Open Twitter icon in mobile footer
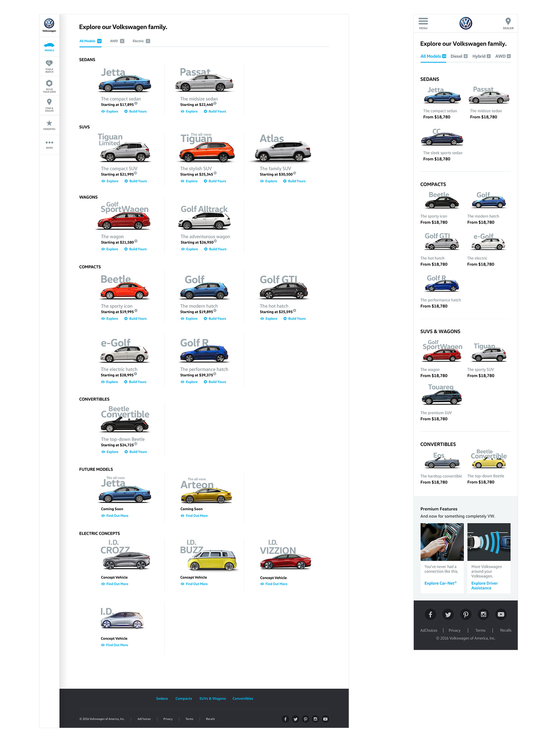 coord(448,614)
